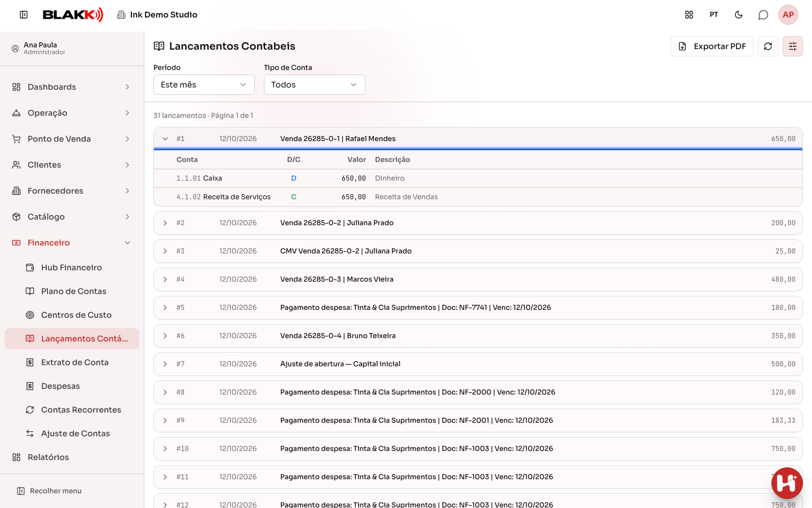This screenshot has height=508, width=812.
Task: Expand the Dashboards menu chevron
Action: [127, 87]
